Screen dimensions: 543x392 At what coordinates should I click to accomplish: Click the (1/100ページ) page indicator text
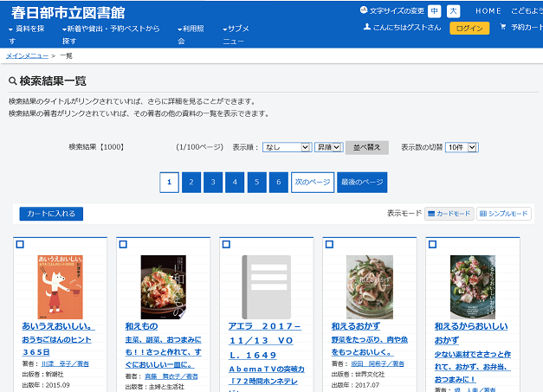click(x=199, y=147)
